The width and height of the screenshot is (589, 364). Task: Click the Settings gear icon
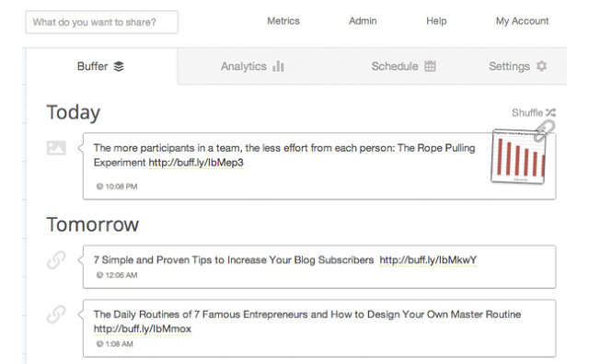[541, 66]
